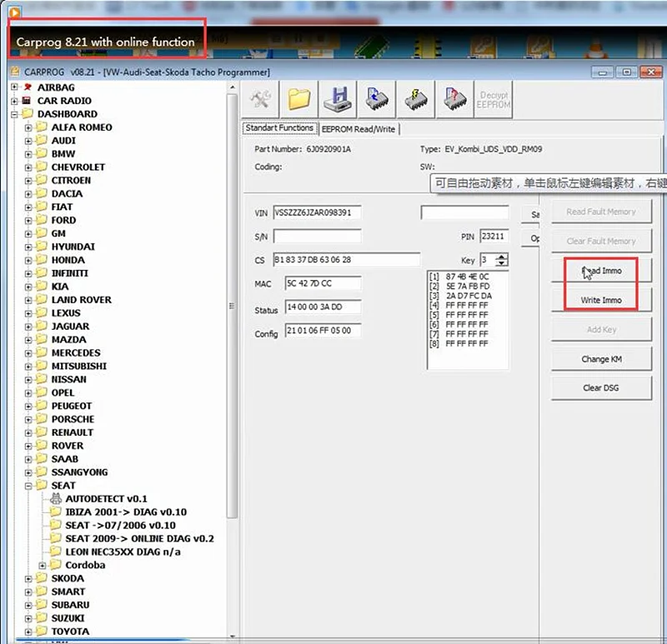Click the Change KM button
This screenshot has height=644, width=667.
point(601,359)
